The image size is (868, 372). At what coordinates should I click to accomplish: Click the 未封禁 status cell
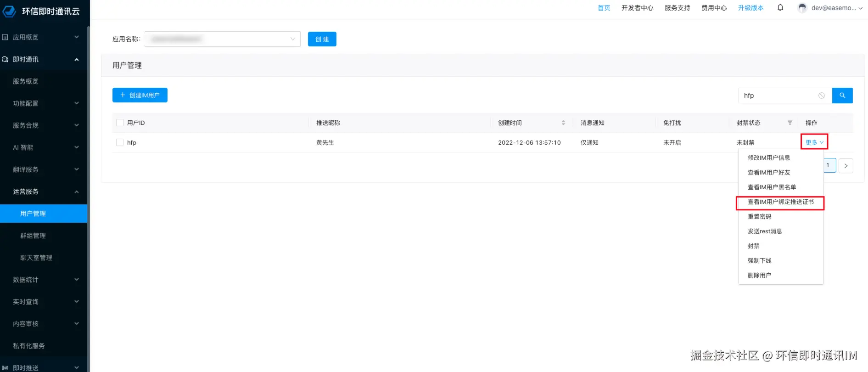click(745, 142)
